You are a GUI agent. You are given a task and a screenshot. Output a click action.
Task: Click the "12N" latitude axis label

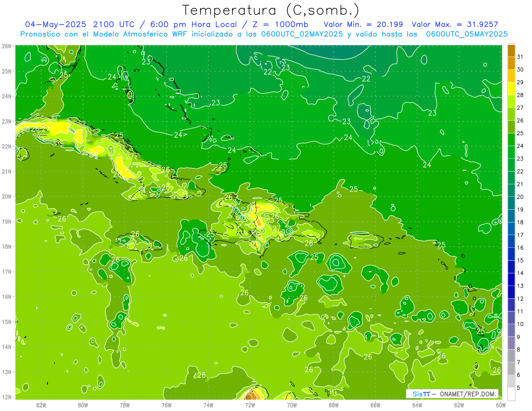7,397
